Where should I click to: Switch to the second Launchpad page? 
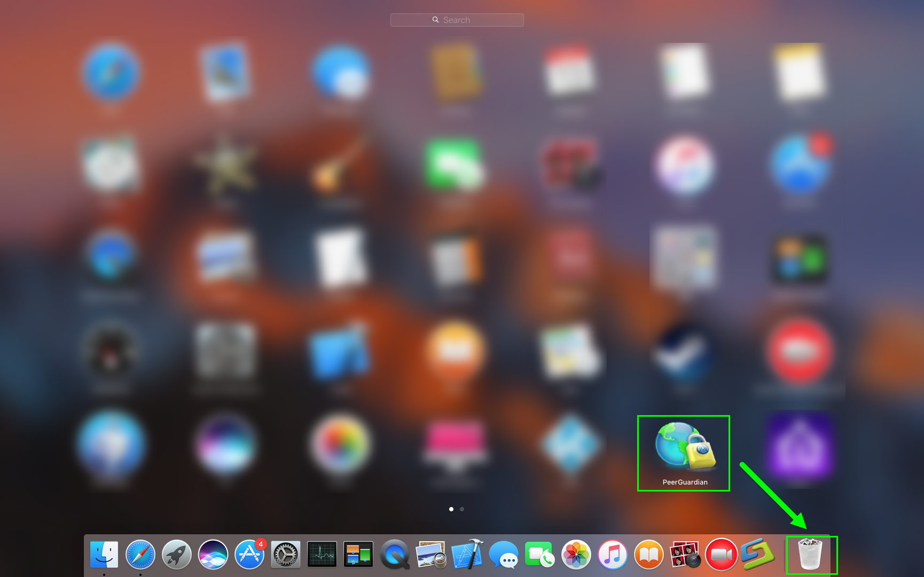(x=462, y=509)
